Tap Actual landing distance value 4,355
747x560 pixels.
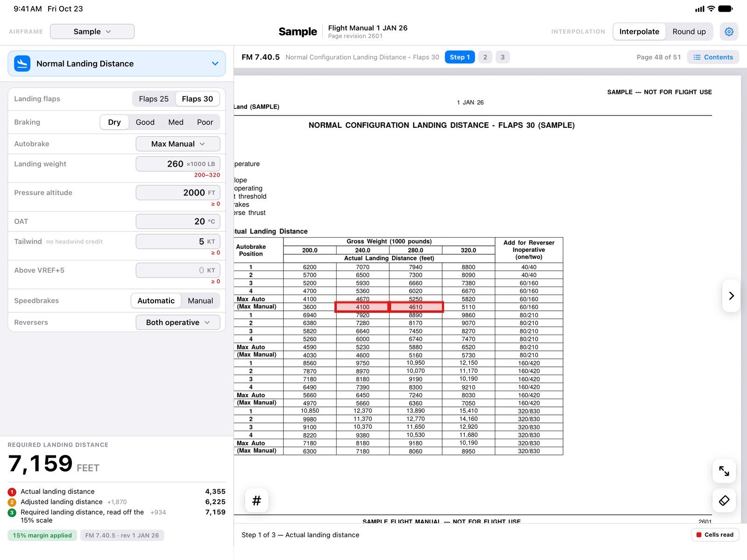pos(215,491)
